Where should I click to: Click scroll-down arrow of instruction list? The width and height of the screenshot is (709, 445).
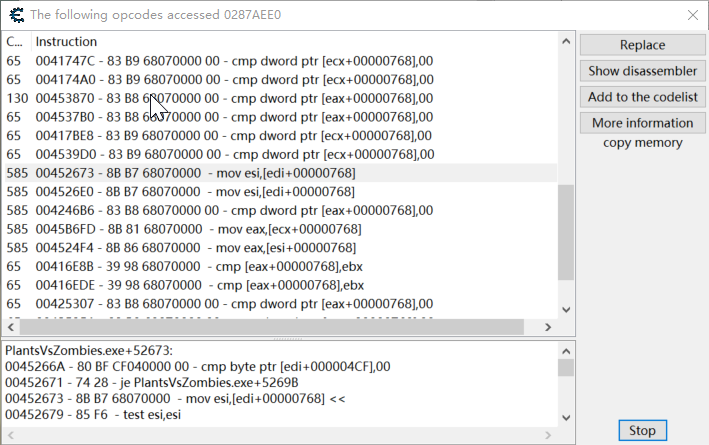[566, 310]
